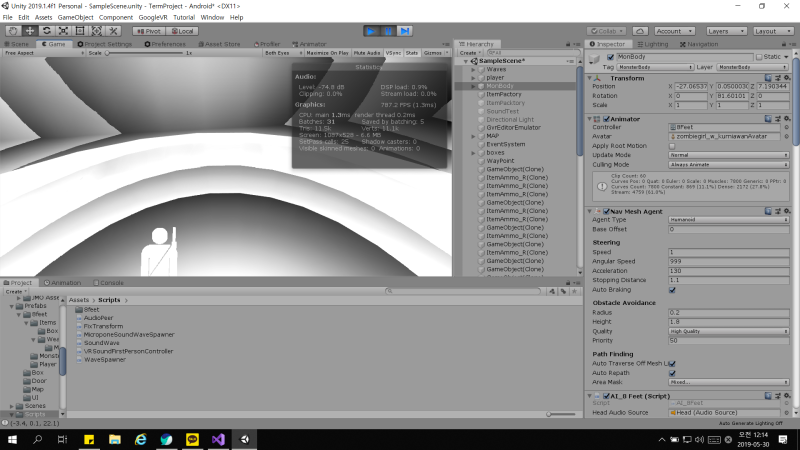Open the Internet Explorer taskbar icon

click(x=140, y=439)
